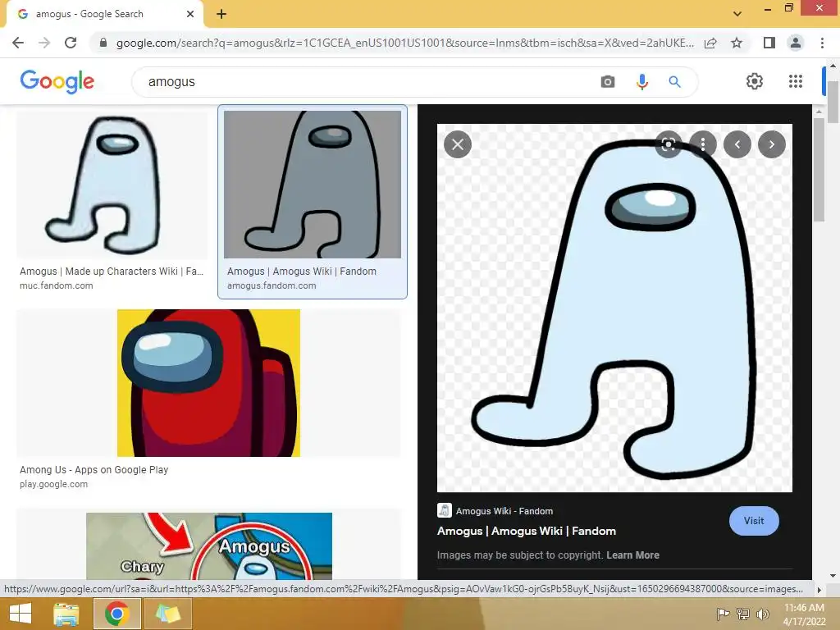Bookmark this page with the star icon
The image size is (840, 630).
[737, 43]
